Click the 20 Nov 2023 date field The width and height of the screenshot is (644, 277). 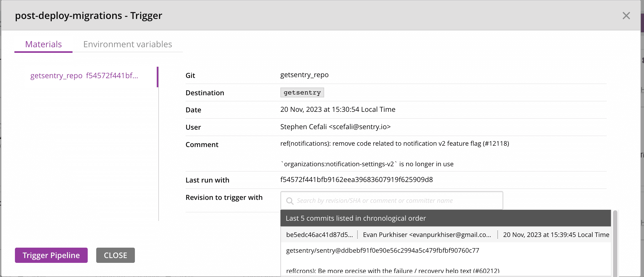pyautogui.click(x=338, y=109)
